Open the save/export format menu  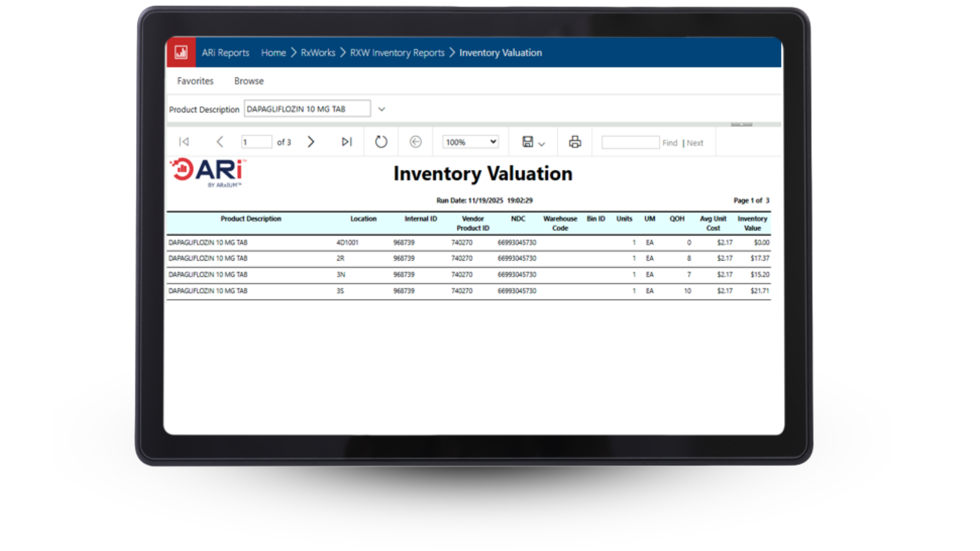(x=533, y=142)
